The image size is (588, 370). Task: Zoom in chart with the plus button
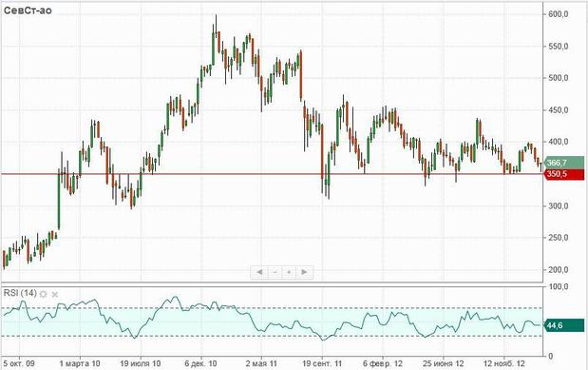(x=289, y=272)
